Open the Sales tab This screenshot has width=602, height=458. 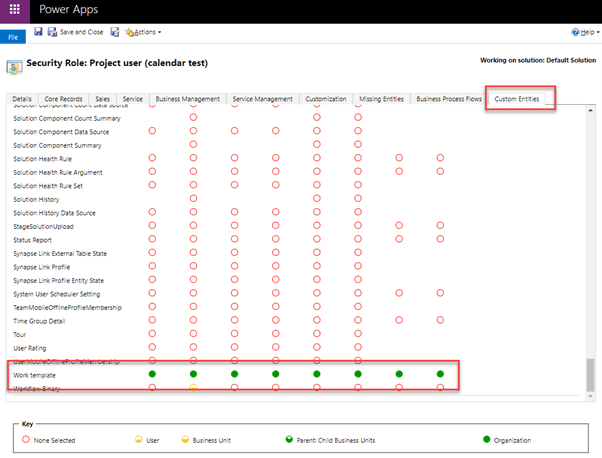coord(103,99)
